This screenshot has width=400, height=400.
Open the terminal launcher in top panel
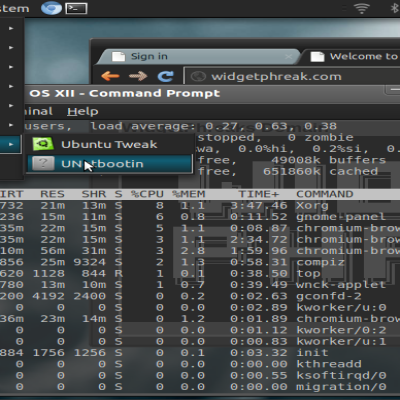76,8
